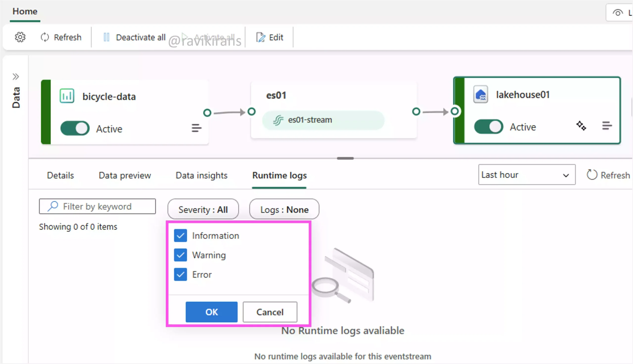
Task: Select Runtime logs tab
Action: pos(279,176)
